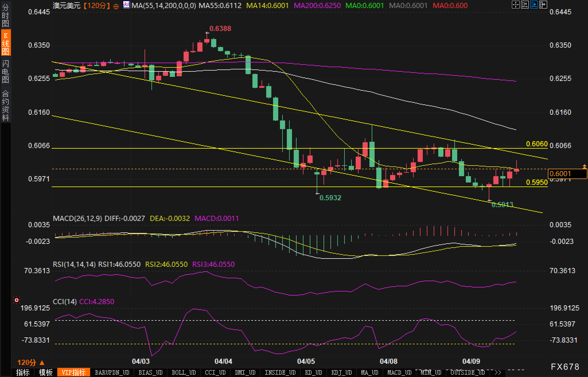Image resolution: width=588 pixels, height=377 pixels.
Task: Click the orange circle icon beside 120分
Action: click(116, 6)
